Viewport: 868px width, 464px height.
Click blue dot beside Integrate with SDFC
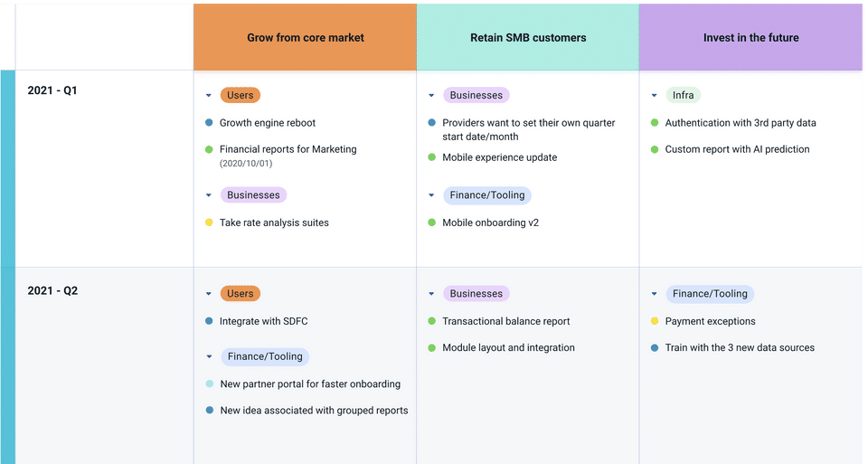pyautogui.click(x=209, y=321)
